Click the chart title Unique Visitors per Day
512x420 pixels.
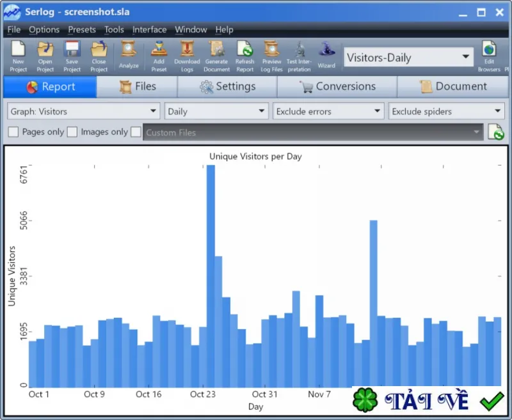point(255,156)
